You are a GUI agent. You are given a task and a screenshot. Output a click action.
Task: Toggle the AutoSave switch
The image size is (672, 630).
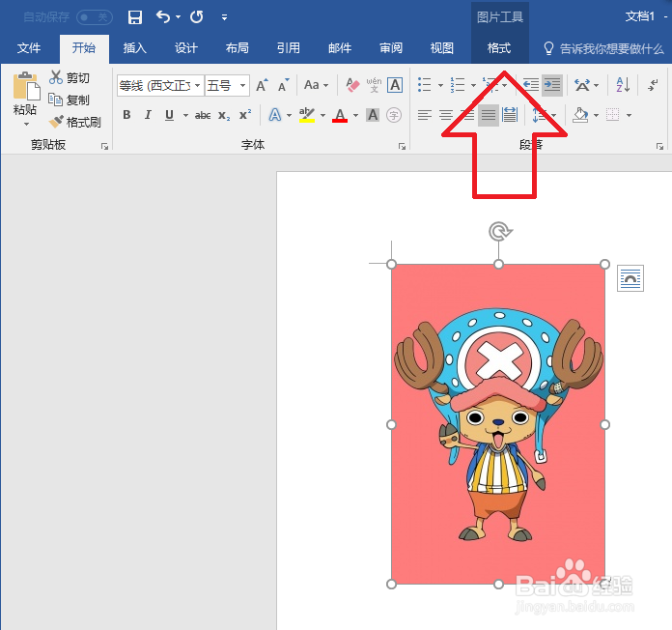pyautogui.click(x=95, y=17)
